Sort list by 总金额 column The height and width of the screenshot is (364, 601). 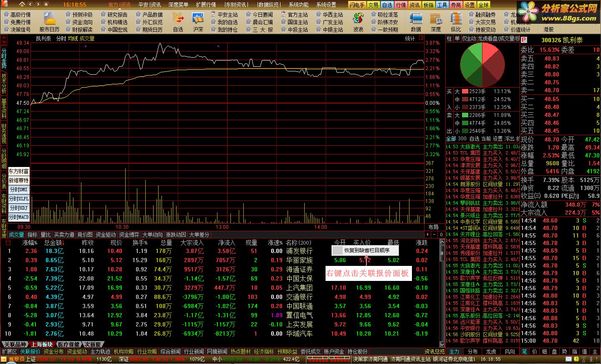54,243
